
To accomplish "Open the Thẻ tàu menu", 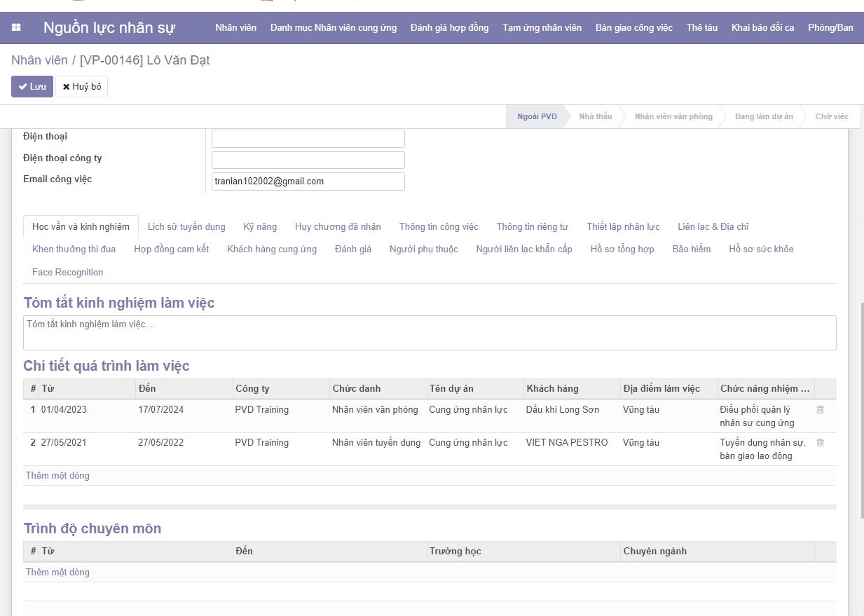I will (701, 28).
